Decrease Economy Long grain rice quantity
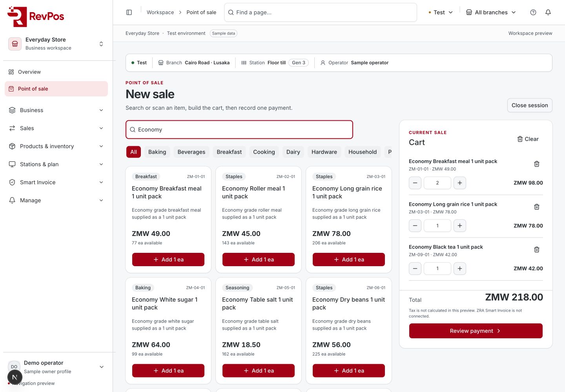The width and height of the screenshot is (565, 392). [415, 226]
